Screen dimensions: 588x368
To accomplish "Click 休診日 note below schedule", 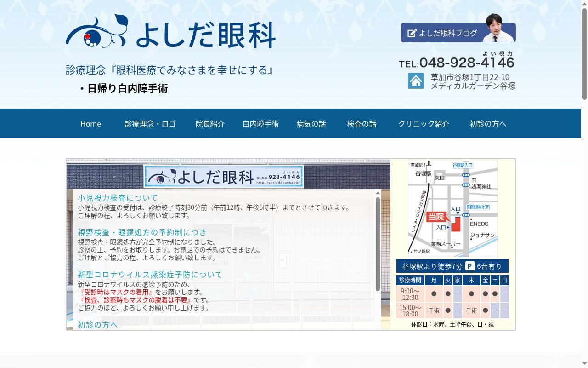I will [452, 324].
